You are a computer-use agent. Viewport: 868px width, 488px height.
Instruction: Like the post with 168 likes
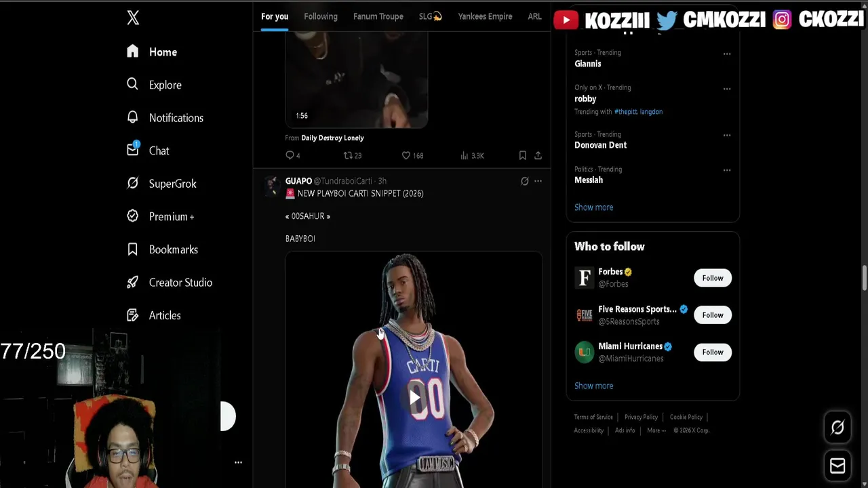(x=412, y=155)
